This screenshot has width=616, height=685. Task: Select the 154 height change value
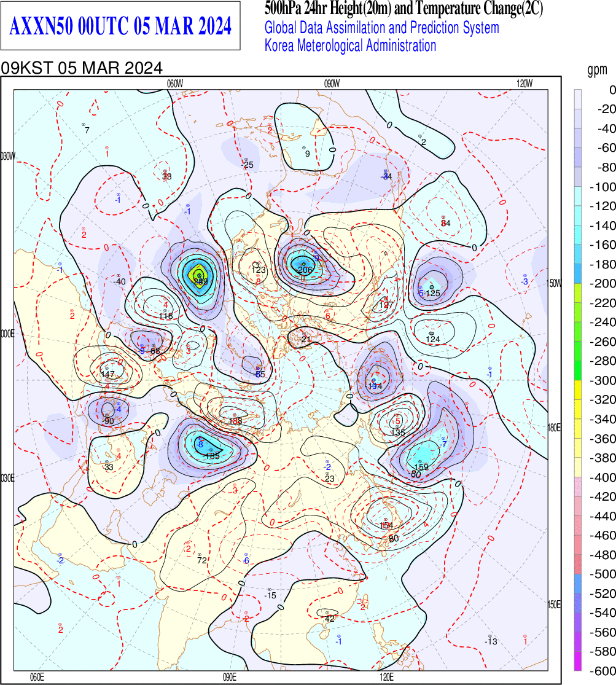[386, 525]
